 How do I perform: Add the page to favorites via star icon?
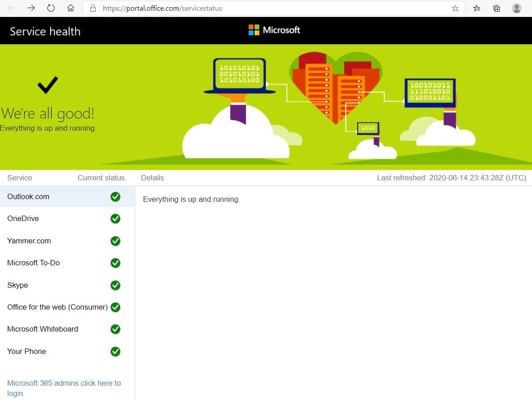tap(455, 8)
